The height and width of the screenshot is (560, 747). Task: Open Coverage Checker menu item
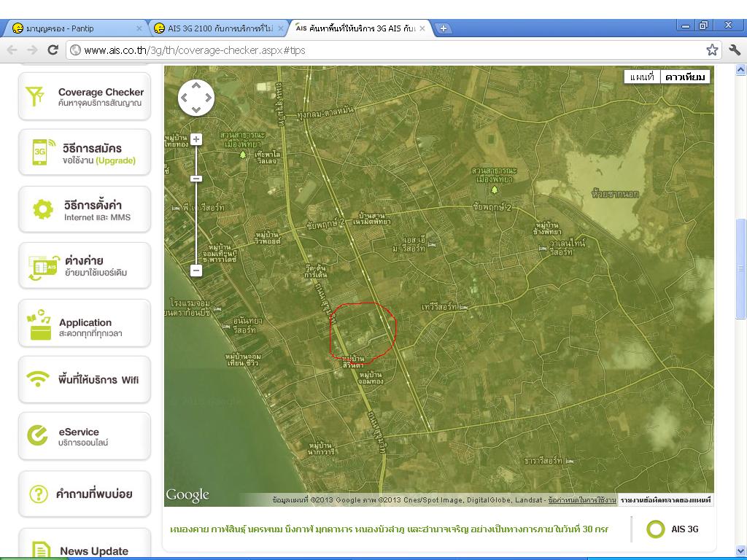pyautogui.click(x=85, y=96)
